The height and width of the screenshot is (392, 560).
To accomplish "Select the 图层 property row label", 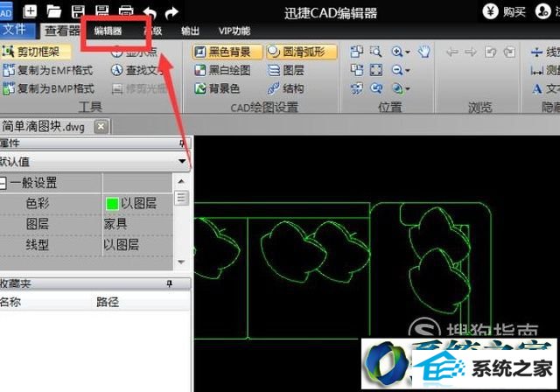I will point(37,224).
